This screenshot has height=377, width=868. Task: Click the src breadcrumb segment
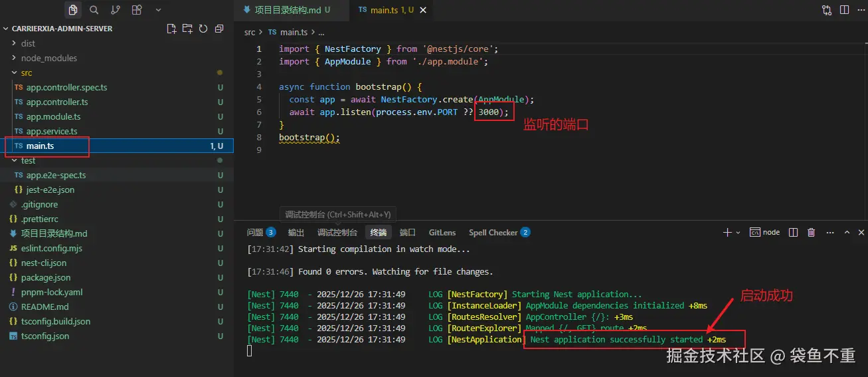pyautogui.click(x=250, y=32)
